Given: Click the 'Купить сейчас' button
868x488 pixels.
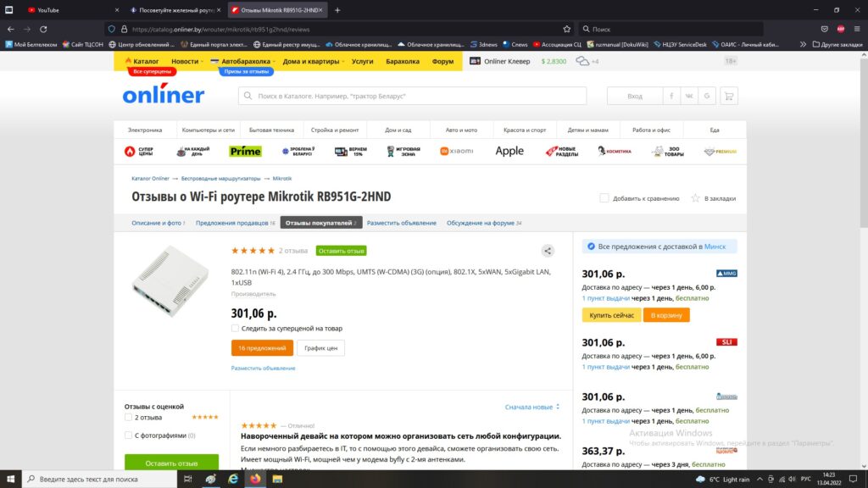Looking at the screenshot, I should click(611, 315).
